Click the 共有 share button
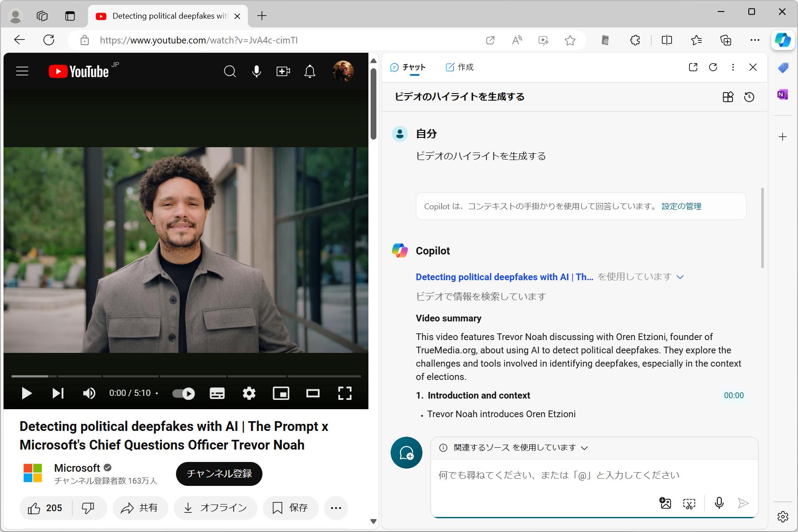This screenshot has height=532, width=798. tap(140, 508)
